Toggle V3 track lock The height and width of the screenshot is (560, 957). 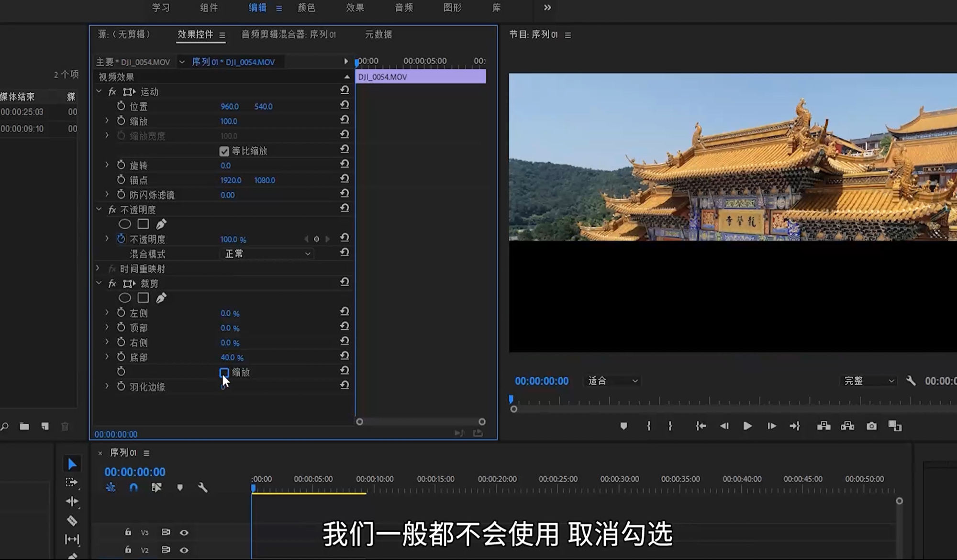128,532
